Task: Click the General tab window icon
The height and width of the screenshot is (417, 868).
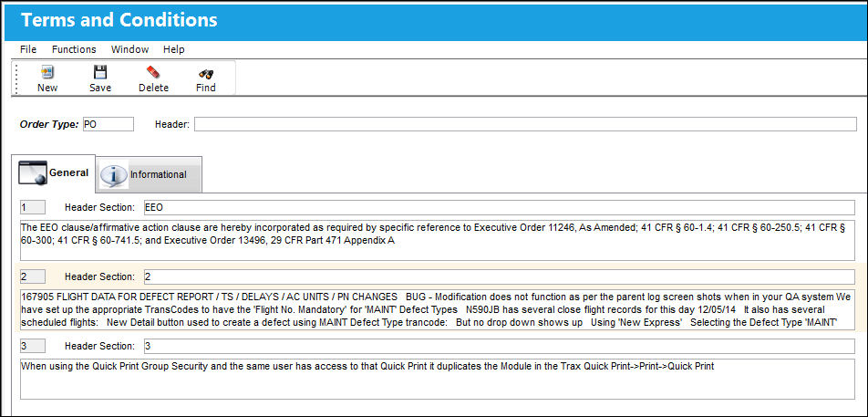Action: [33, 172]
